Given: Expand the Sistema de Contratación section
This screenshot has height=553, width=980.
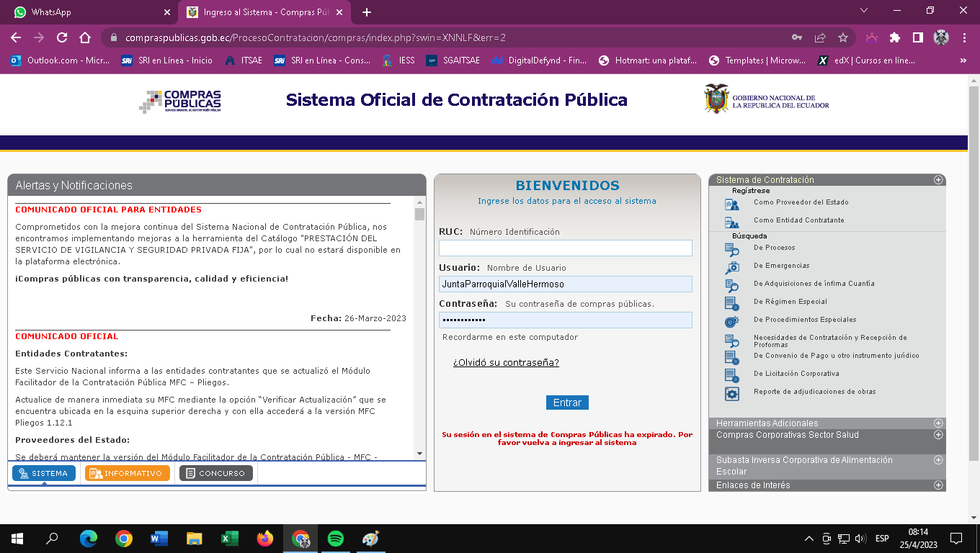Looking at the screenshot, I should click(x=938, y=180).
